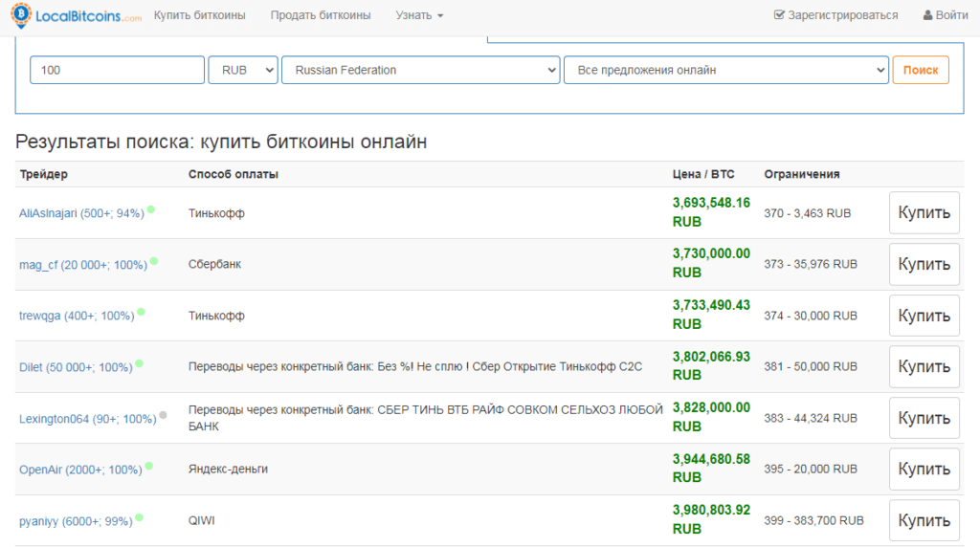The width and height of the screenshot is (980, 547).
Task: Open trader Dilet's profile
Action: point(76,367)
